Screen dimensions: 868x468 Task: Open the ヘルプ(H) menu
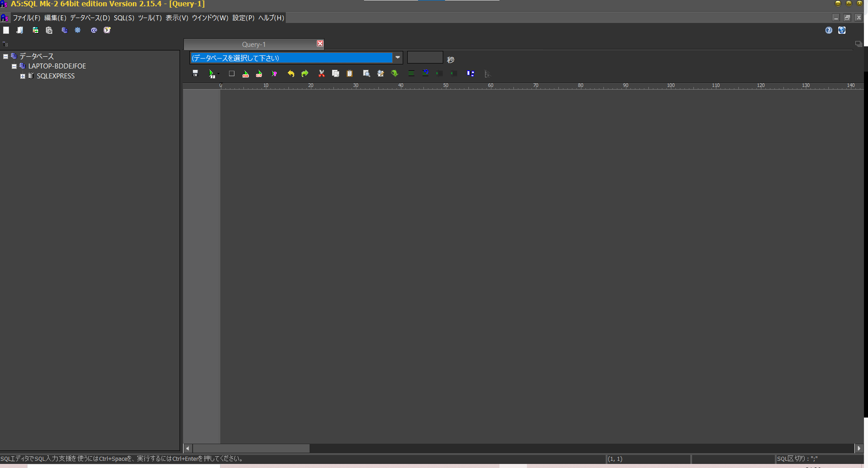pos(271,18)
